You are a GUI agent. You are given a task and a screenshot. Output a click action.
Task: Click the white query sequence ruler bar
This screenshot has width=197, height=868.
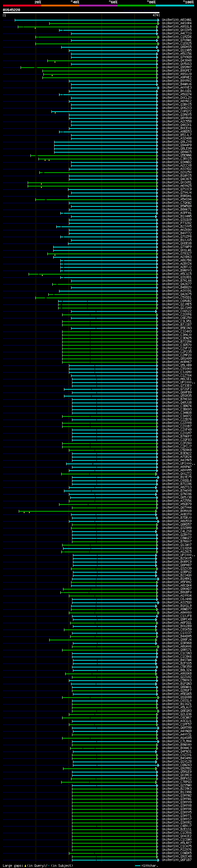[81, 12]
